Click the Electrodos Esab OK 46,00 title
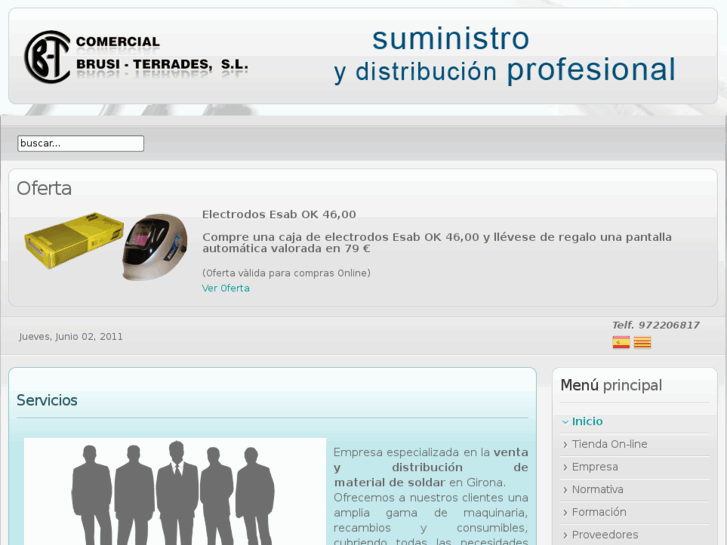This screenshot has height=545, width=727. point(279,214)
